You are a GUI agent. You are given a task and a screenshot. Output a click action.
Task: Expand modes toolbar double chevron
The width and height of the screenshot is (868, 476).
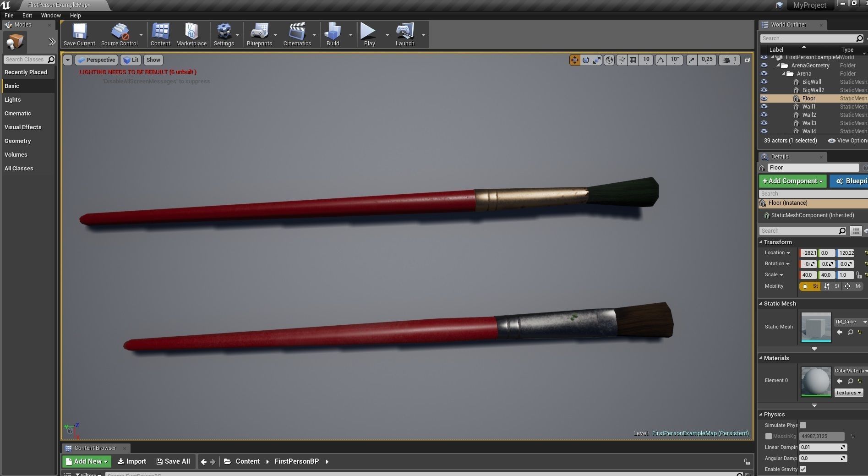[52, 42]
